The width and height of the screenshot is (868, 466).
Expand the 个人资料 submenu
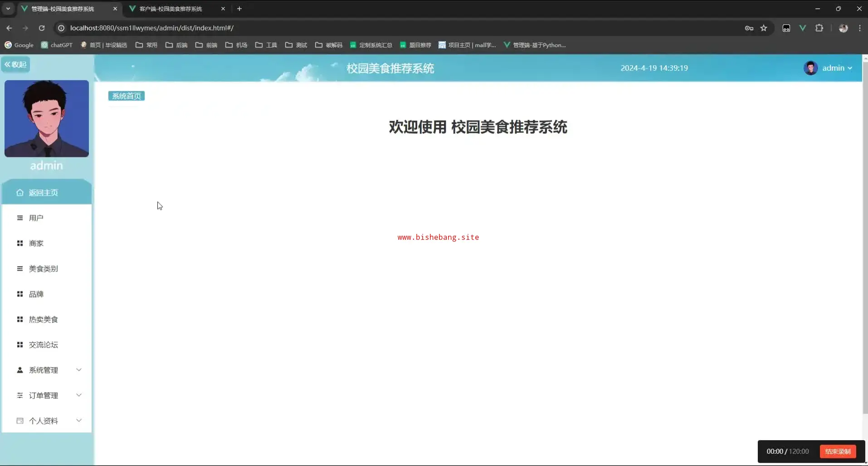pos(47,421)
